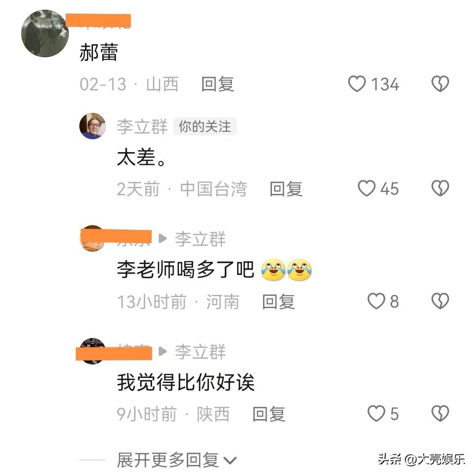
Task: Dislike the 太差。 comment with broken heart
Action: (x=440, y=188)
